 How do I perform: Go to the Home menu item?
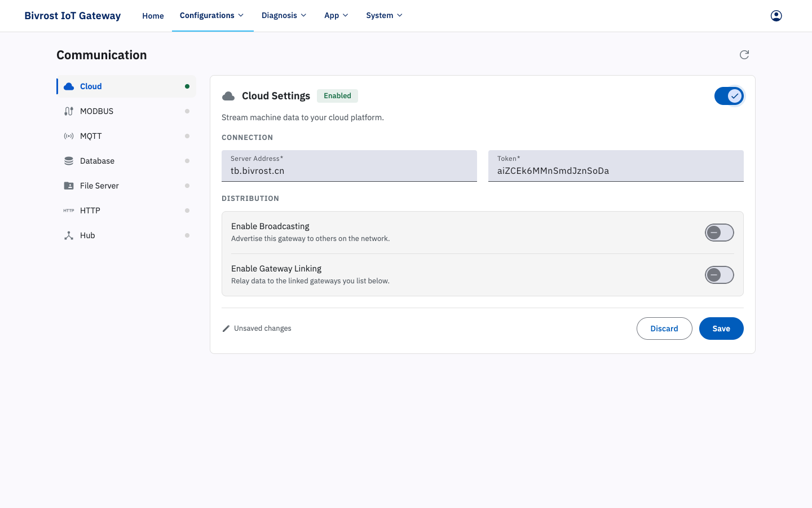[x=153, y=16]
